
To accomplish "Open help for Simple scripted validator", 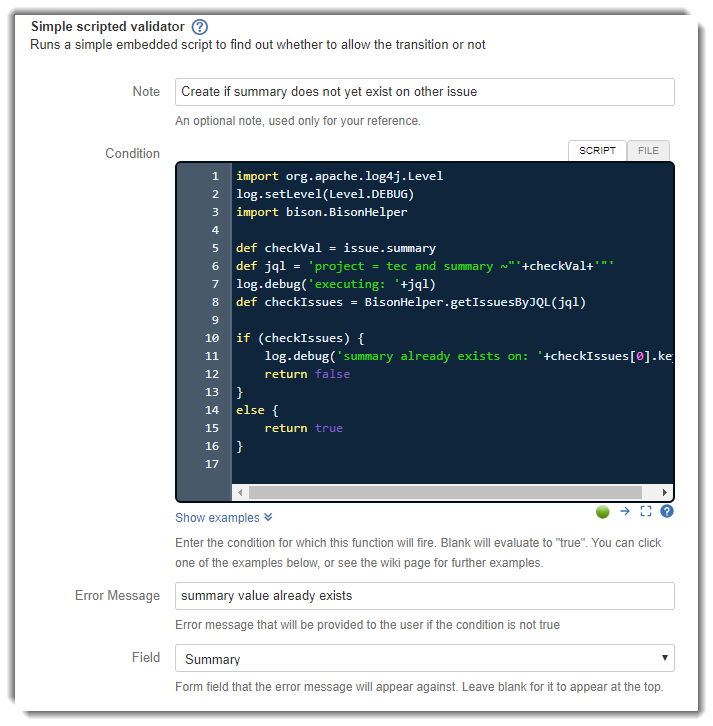I will (x=200, y=27).
